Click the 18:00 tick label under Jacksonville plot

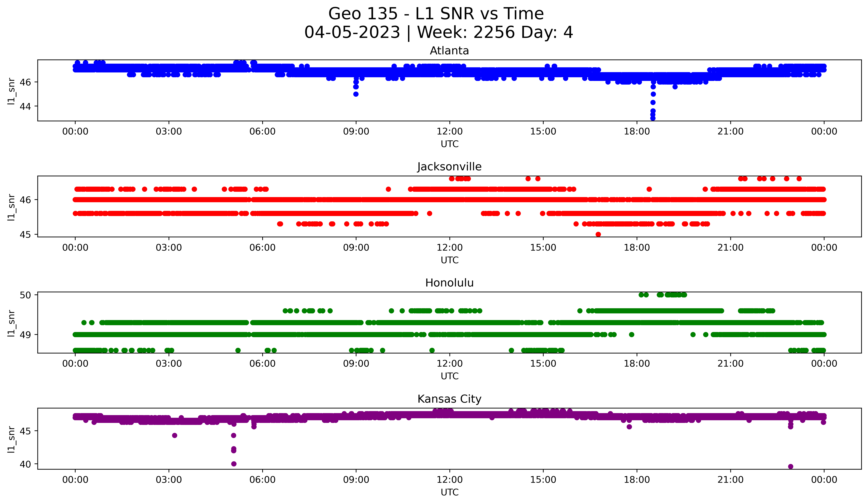[x=636, y=247]
